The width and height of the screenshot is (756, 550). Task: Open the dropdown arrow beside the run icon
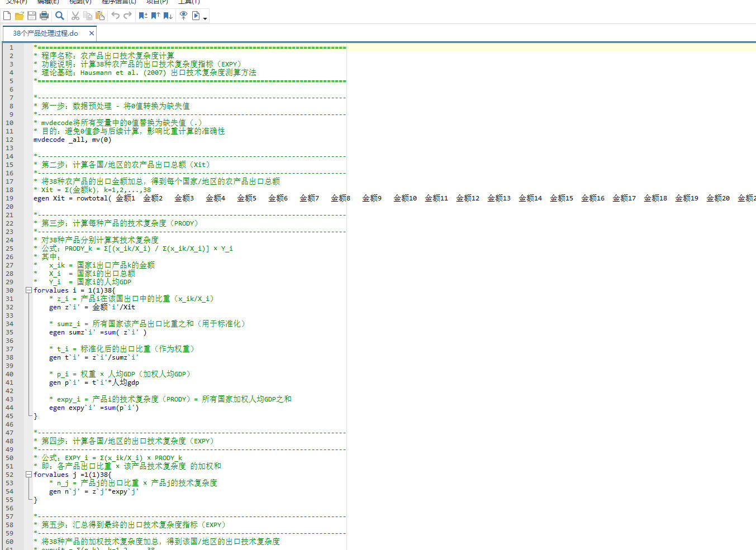(x=205, y=18)
